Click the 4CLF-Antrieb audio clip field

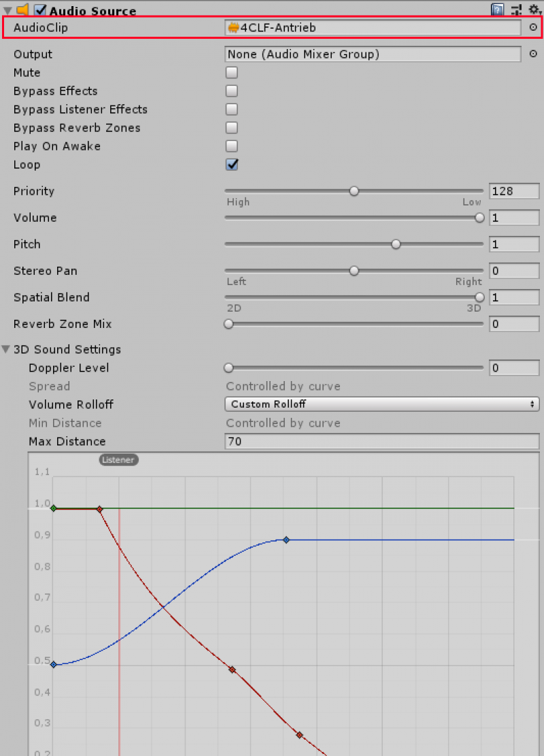(373, 28)
